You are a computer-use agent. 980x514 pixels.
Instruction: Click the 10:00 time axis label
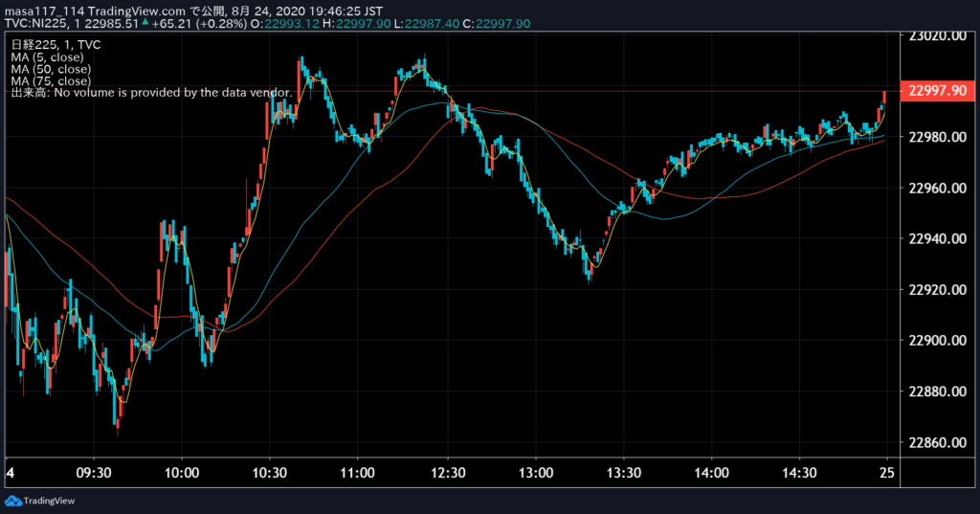click(x=181, y=473)
